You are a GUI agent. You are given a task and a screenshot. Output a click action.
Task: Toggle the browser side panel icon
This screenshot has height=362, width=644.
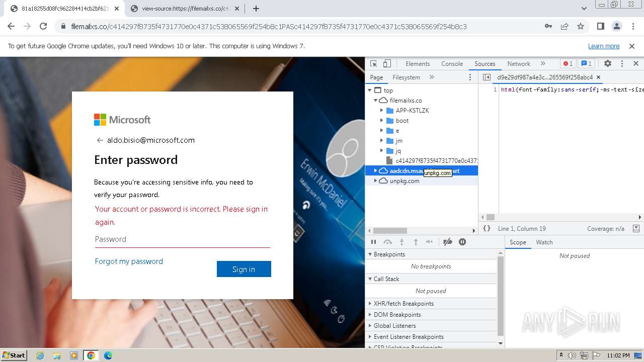click(x=600, y=26)
